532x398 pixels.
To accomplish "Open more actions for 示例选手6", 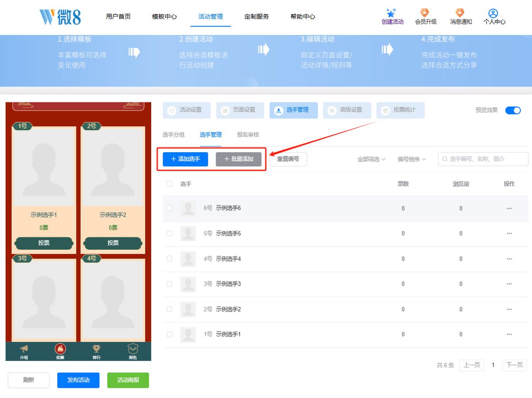I will coord(509,209).
